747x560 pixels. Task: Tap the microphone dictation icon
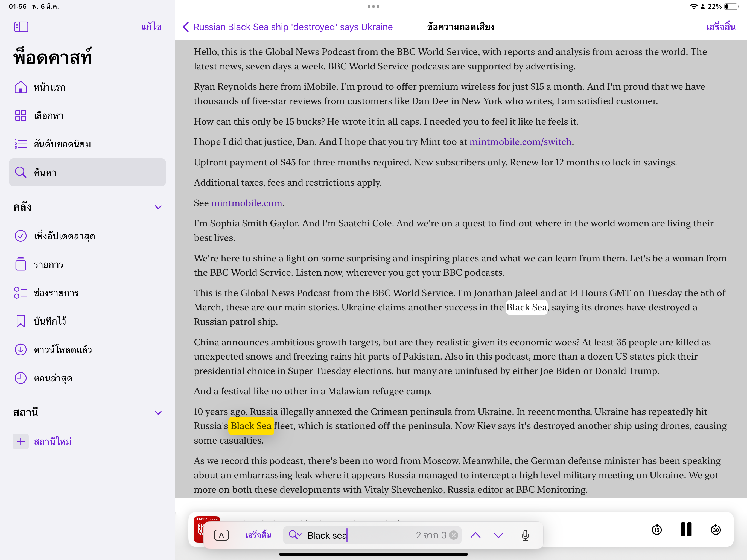click(525, 535)
